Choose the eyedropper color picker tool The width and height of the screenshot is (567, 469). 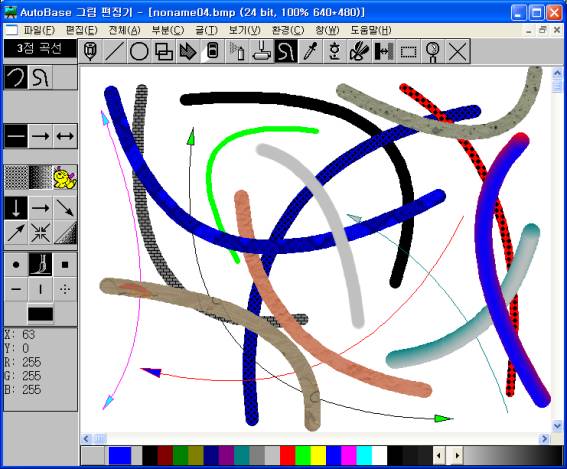point(310,52)
